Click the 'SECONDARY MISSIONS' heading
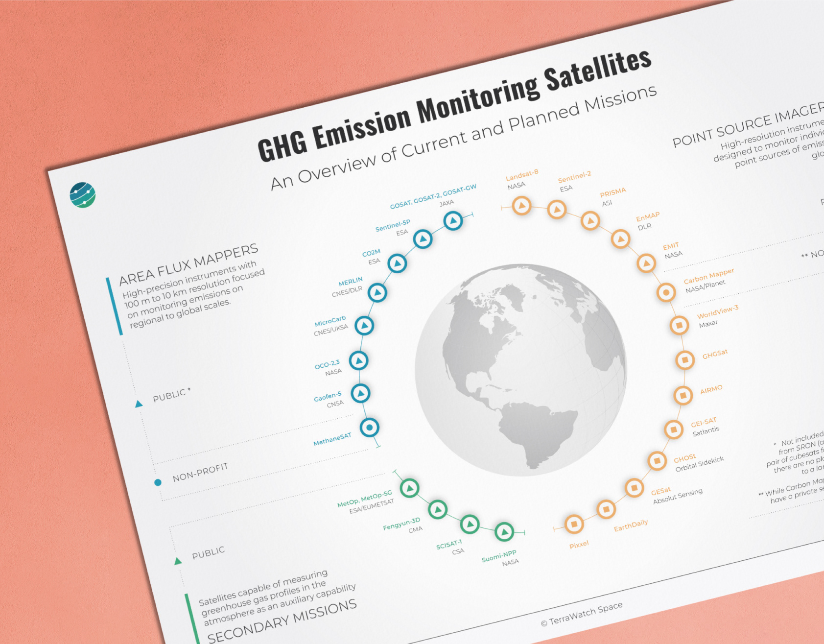The width and height of the screenshot is (824, 644). 282,621
